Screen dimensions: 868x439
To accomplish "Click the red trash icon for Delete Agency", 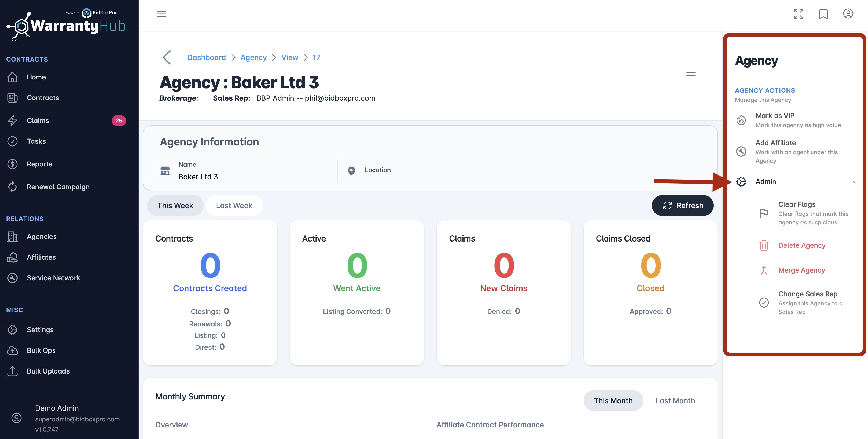I will (763, 245).
